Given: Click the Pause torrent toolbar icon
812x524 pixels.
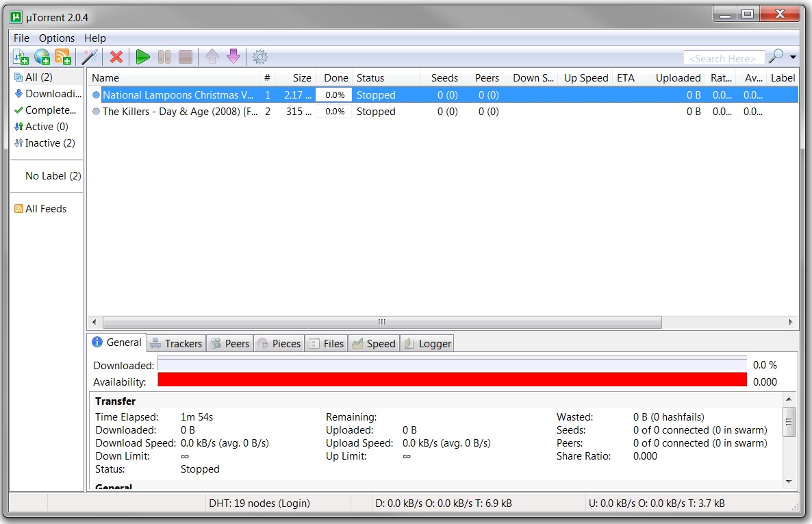Looking at the screenshot, I should [164, 56].
